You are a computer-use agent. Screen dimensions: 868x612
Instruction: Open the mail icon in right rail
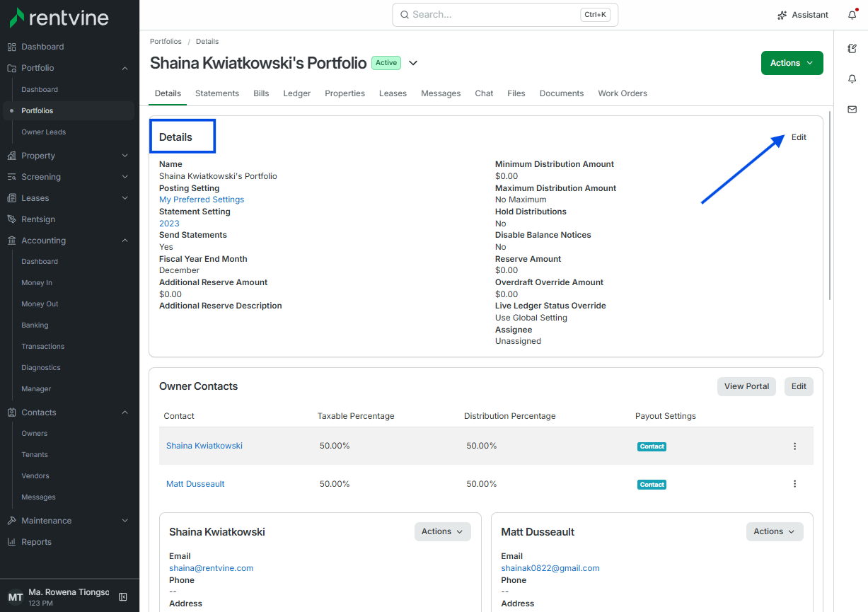click(x=852, y=110)
